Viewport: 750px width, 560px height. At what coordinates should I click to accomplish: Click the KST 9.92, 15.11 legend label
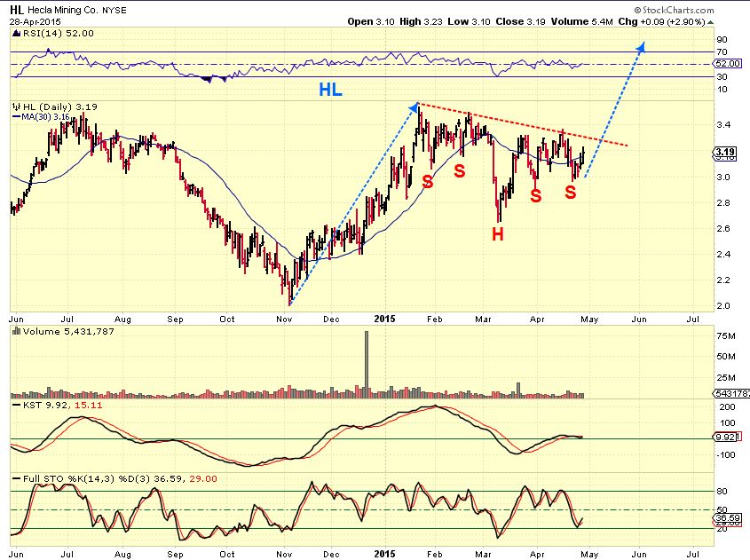(x=63, y=405)
